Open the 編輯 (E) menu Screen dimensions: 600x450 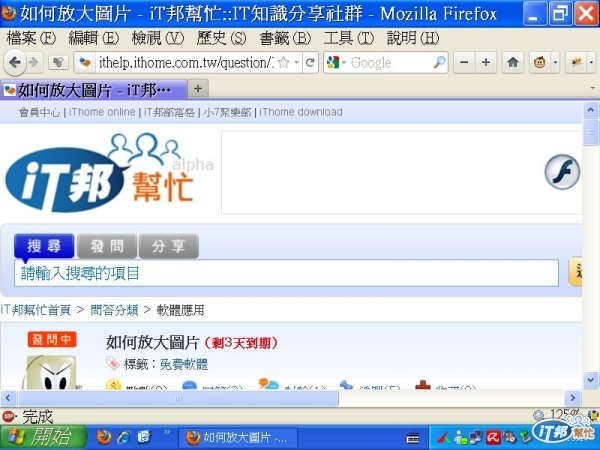click(94, 38)
